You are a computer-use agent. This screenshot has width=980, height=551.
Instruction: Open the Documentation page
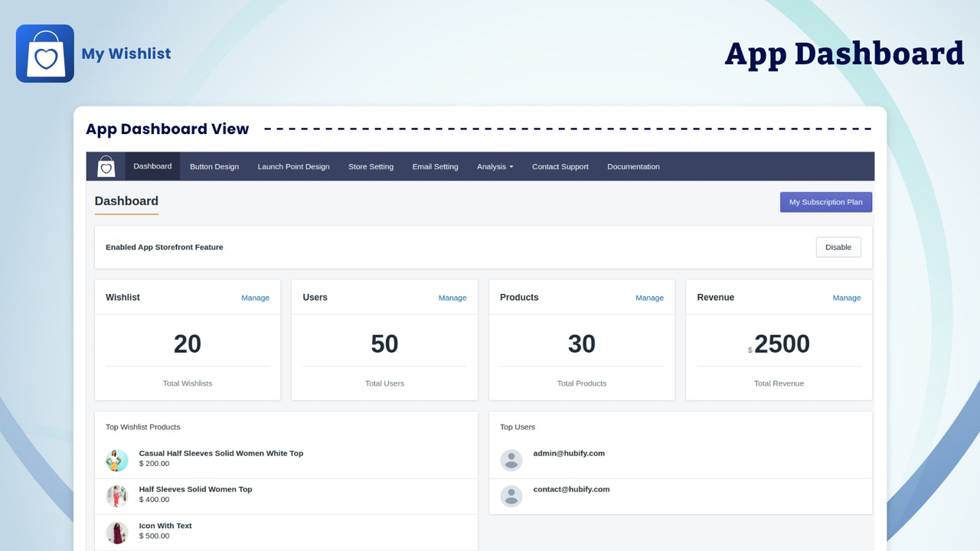tap(633, 166)
